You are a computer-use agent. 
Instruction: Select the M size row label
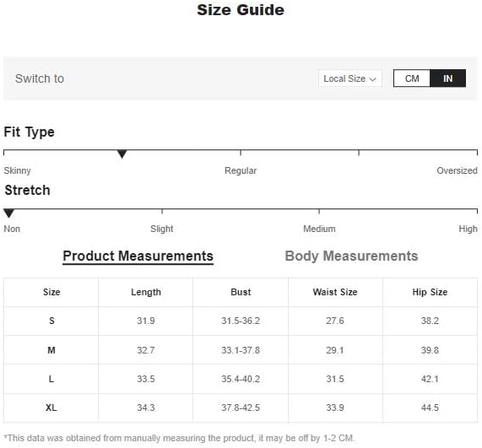coord(51,350)
